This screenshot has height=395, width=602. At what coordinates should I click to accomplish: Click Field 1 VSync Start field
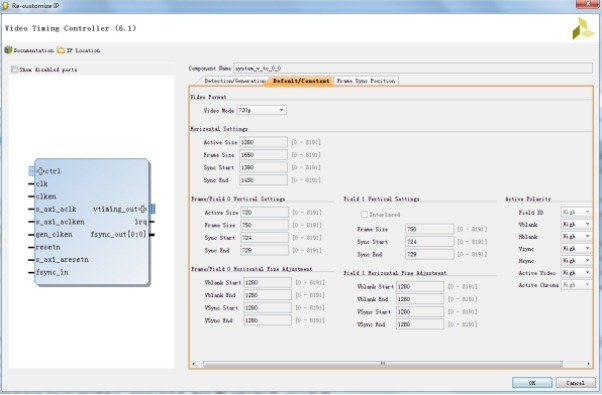tap(420, 312)
